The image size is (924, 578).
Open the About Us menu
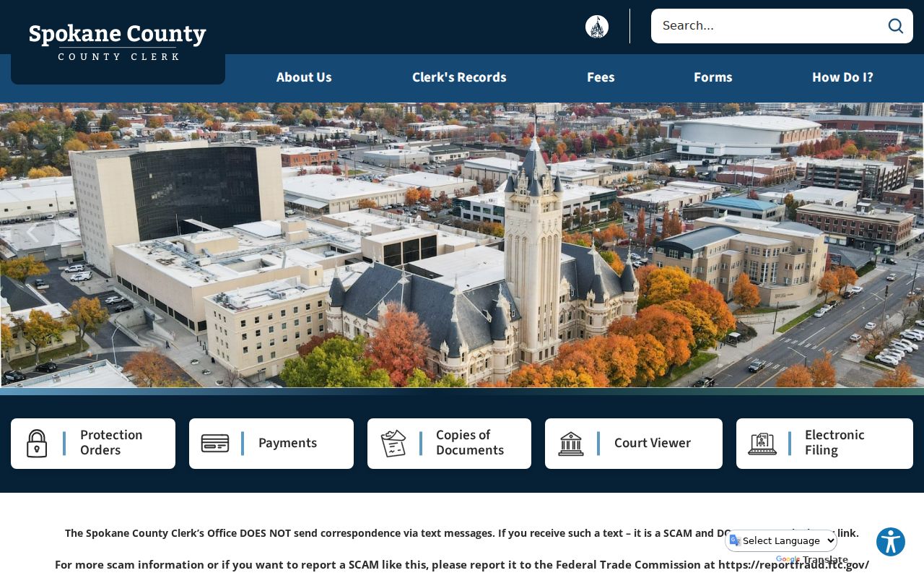click(x=304, y=77)
